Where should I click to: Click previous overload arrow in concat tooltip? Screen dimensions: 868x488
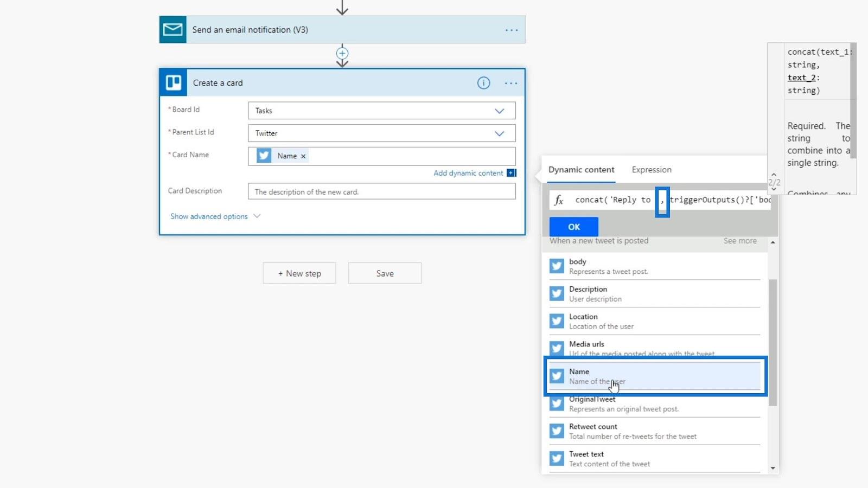(774, 175)
